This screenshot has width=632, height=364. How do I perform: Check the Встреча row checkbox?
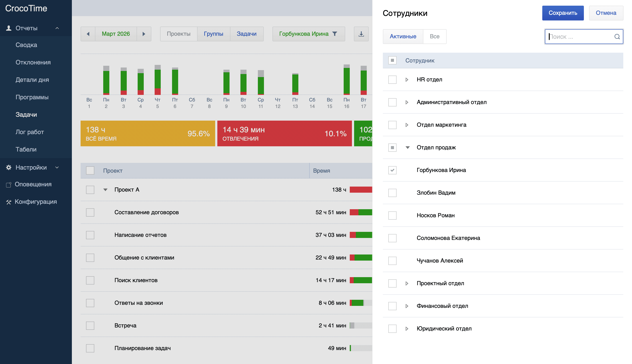click(x=90, y=325)
